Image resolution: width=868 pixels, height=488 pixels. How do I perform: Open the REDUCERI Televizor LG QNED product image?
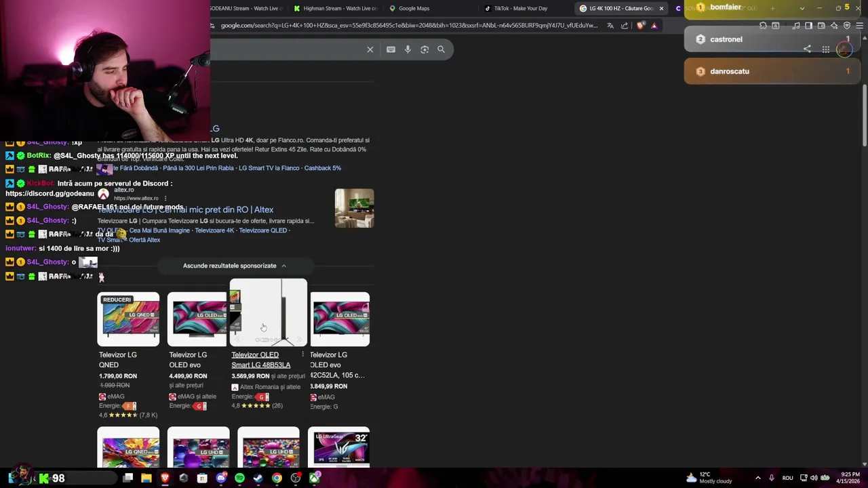(x=128, y=319)
